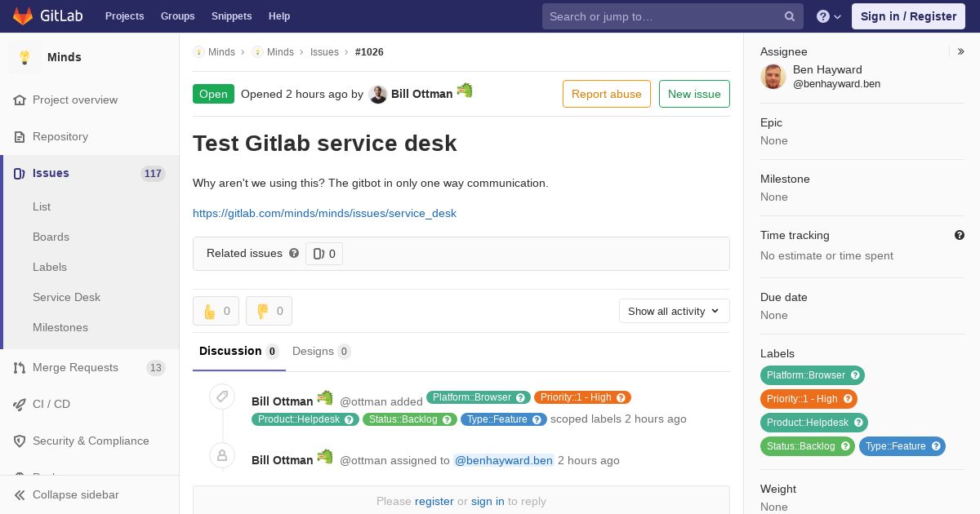Click @benhayward.ben mention link
The width and height of the screenshot is (980, 514).
pos(504,460)
